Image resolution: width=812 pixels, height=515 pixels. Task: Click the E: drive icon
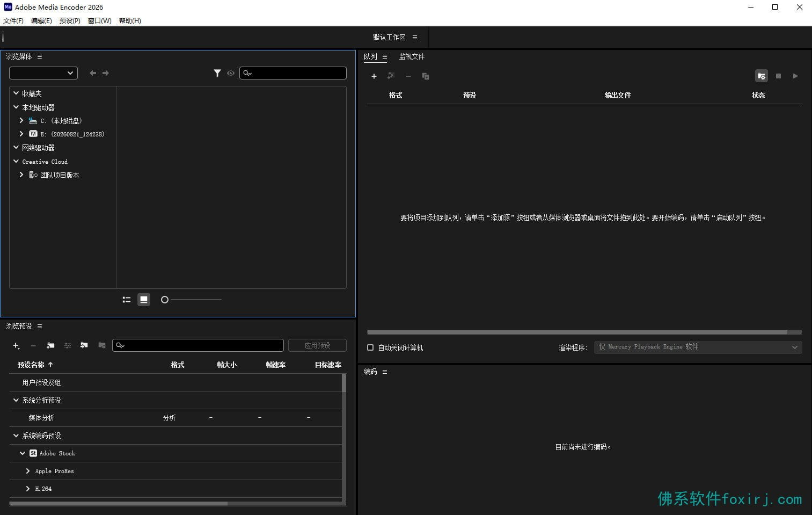33,134
